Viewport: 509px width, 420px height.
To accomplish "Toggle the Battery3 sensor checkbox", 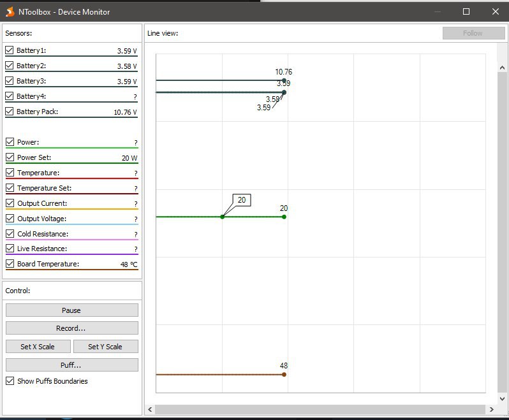I will click(x=10, y=81).
